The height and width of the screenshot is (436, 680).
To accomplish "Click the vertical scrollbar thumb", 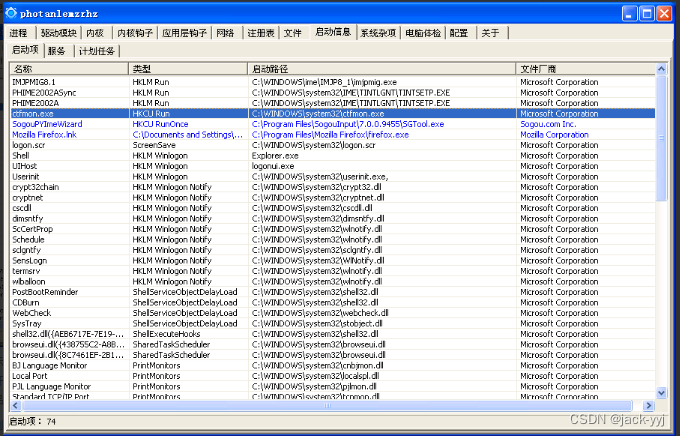I will [x=661, y=138].
